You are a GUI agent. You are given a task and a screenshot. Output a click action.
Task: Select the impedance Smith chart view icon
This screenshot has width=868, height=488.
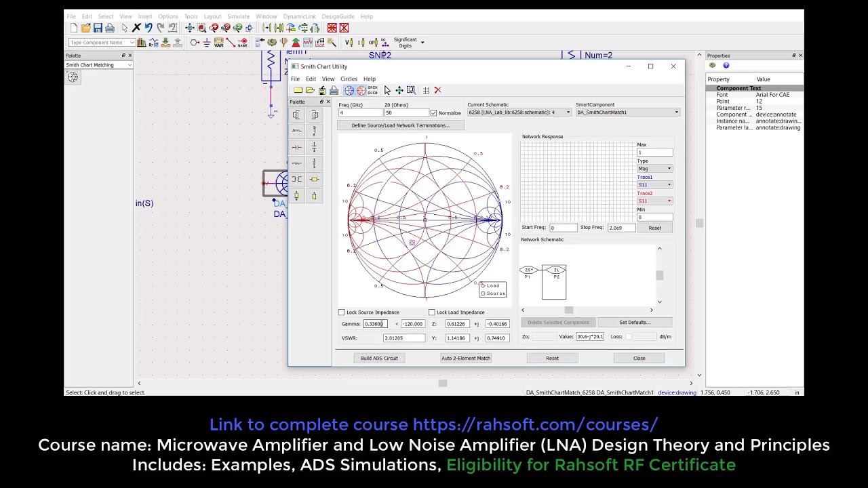pos(349,90)
